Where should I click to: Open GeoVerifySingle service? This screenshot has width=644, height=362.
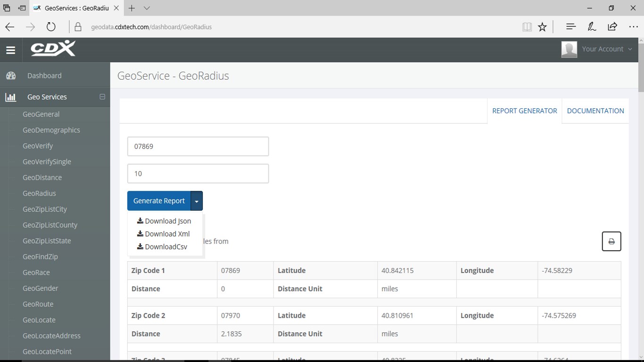(47, 162)
